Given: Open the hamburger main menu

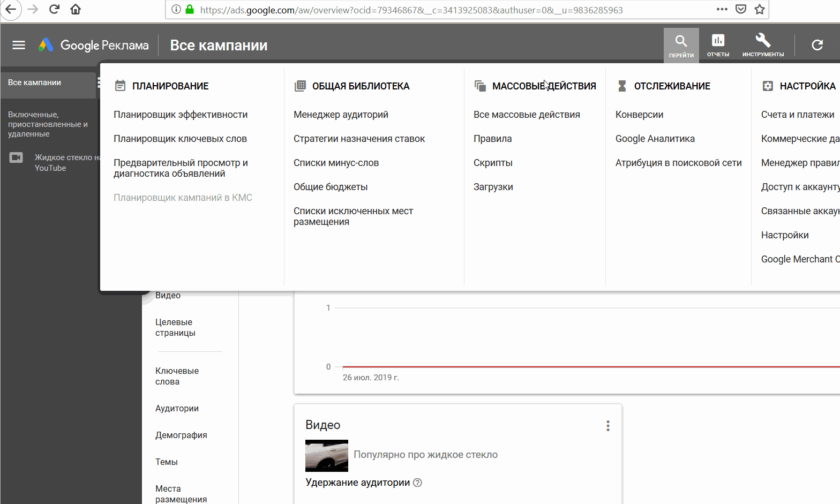Looking at the screenshot, I should tap(19, 45).
